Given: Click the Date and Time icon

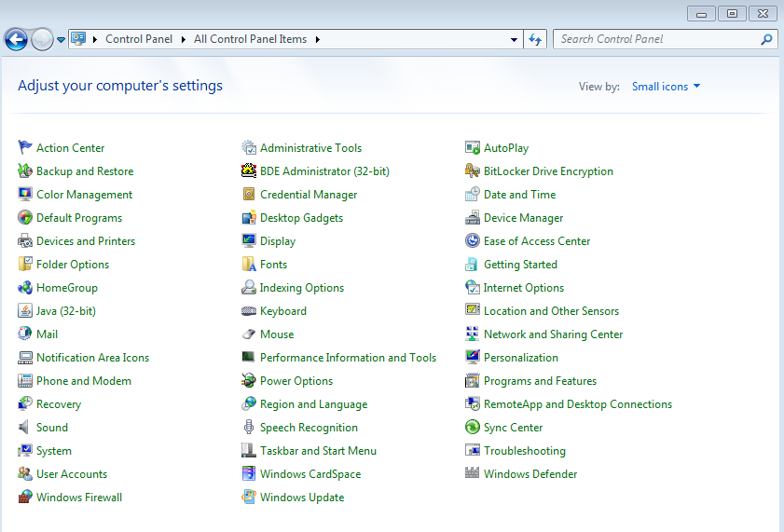Looking at the screenshot, I should [x=472, y=194].
